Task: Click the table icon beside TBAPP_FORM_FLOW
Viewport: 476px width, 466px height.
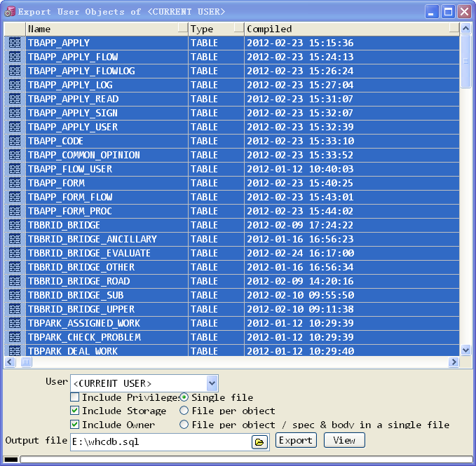Action: point(15,197)
